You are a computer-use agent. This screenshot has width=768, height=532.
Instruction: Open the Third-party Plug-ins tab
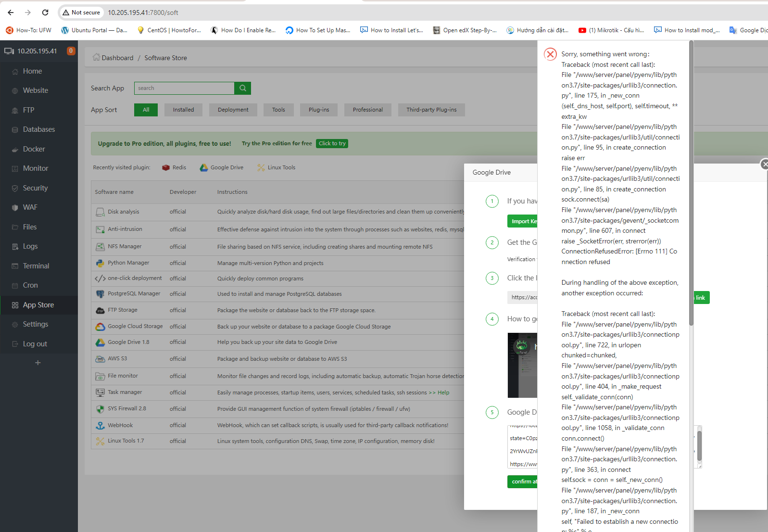tap(431, 110)
